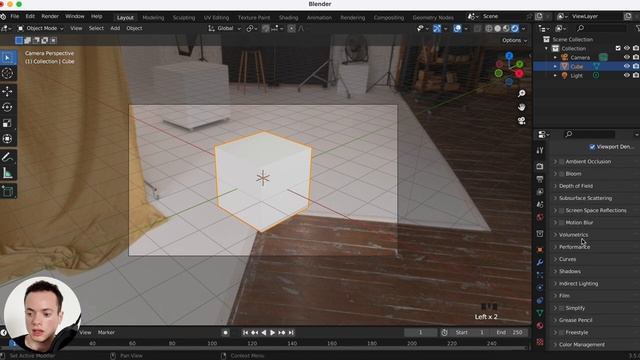Open the Global transform orientation dropdown

[224, 28]
